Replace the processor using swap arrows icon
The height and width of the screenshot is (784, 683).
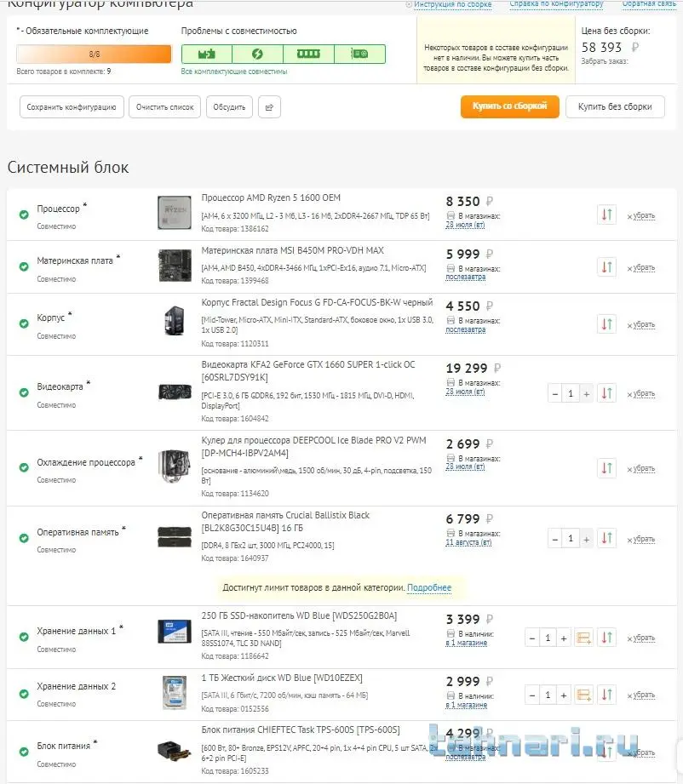606,215
